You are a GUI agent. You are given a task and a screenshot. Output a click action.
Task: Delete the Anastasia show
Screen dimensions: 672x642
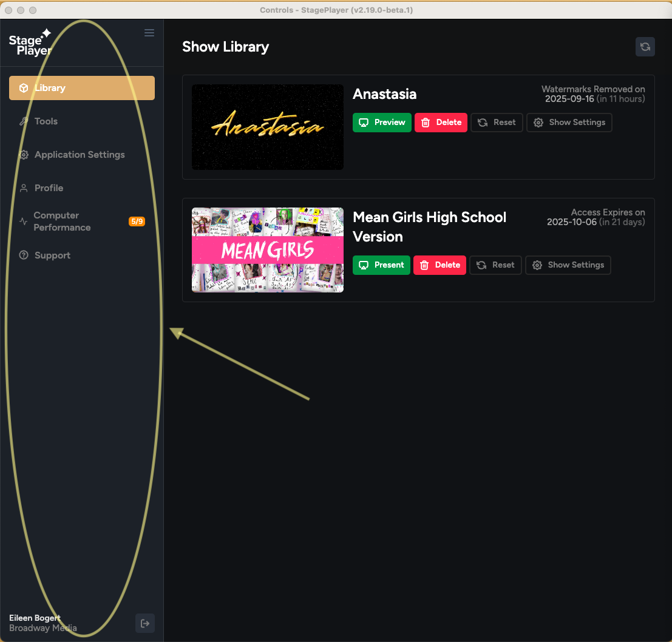coord(441,123)
